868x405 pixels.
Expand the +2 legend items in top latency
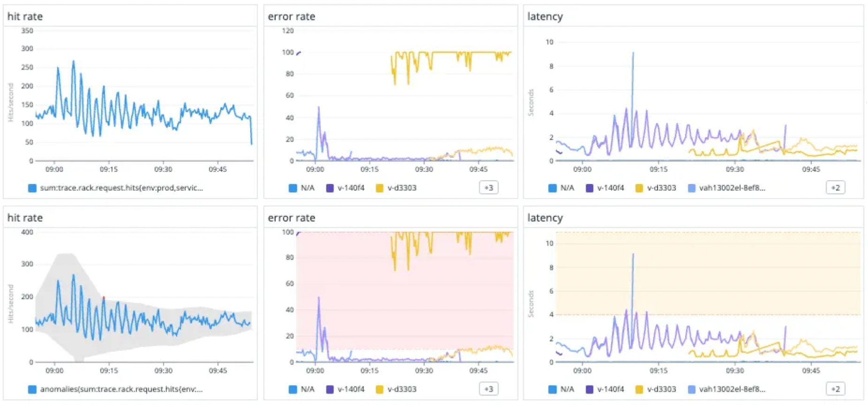pos(835,187)
